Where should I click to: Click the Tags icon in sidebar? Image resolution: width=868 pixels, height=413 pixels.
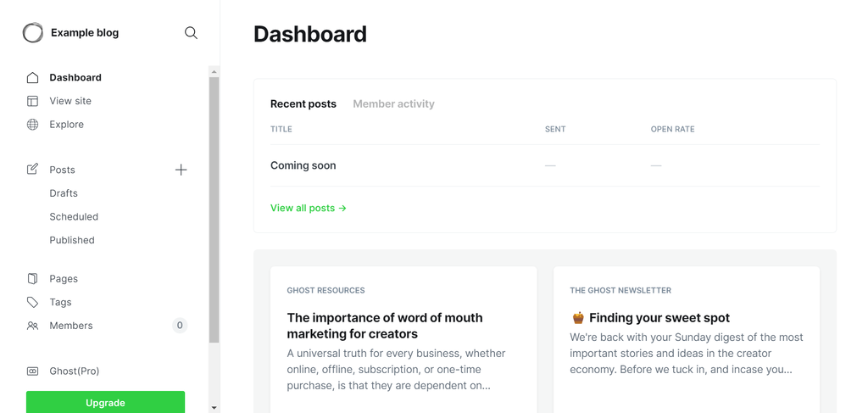pos(32,302)
